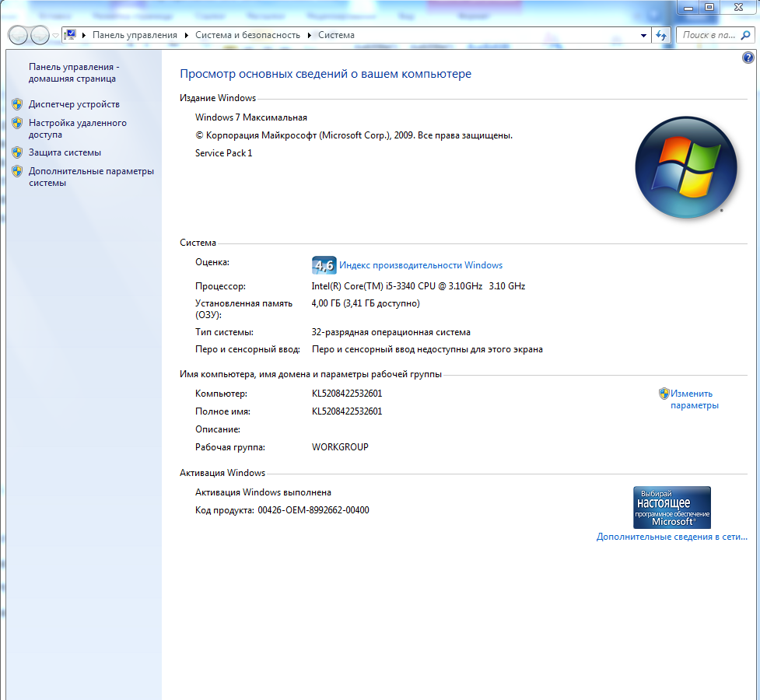Open address bar history dropdown

click(643, 35)
